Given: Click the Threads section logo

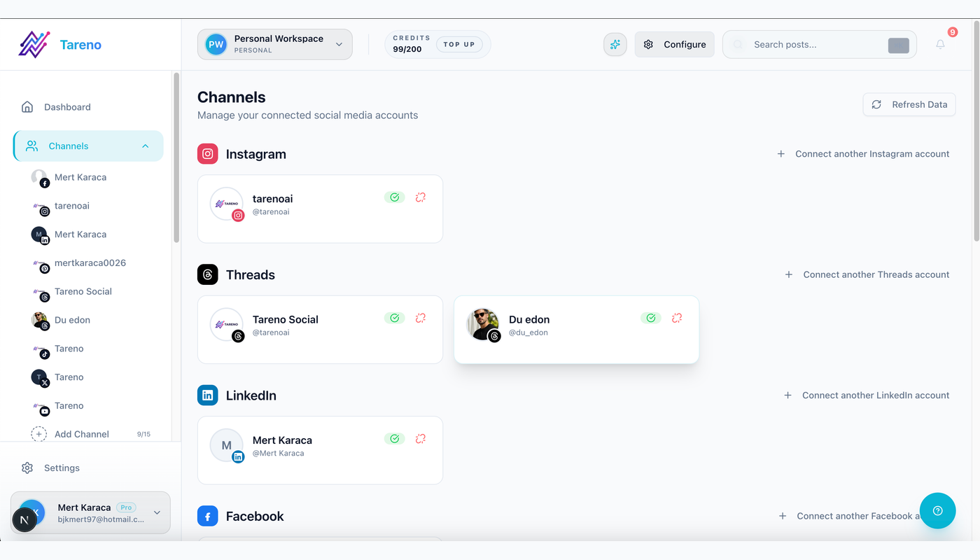Looking at the screenshot, I should click(x=208, y=274).
